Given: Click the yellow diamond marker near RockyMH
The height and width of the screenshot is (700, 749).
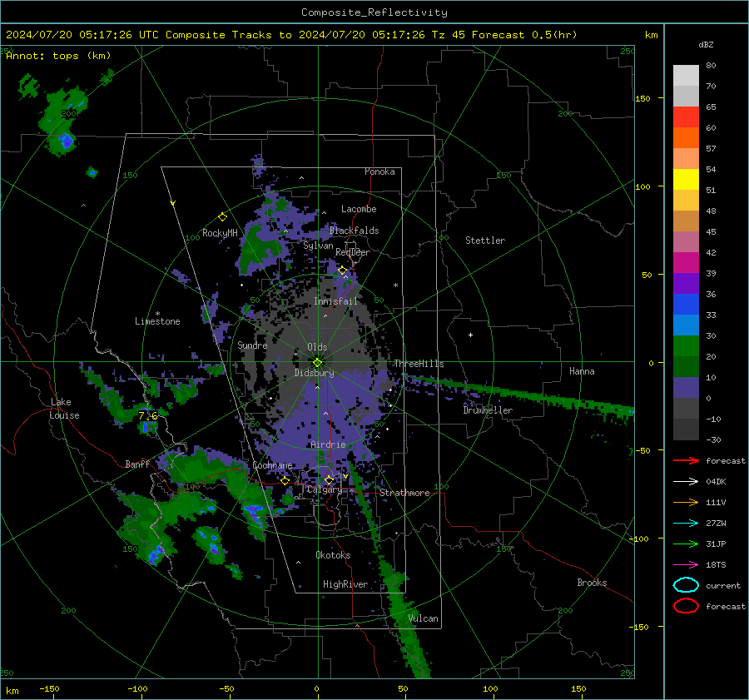Looking at the screenshot, I should tap(222, 217).
